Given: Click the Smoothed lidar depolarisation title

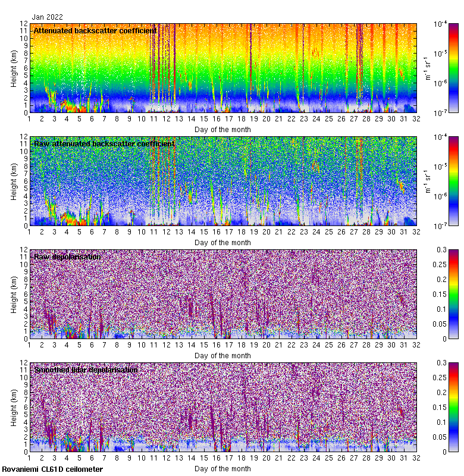Looking at the screenshot, I should 86,369.
